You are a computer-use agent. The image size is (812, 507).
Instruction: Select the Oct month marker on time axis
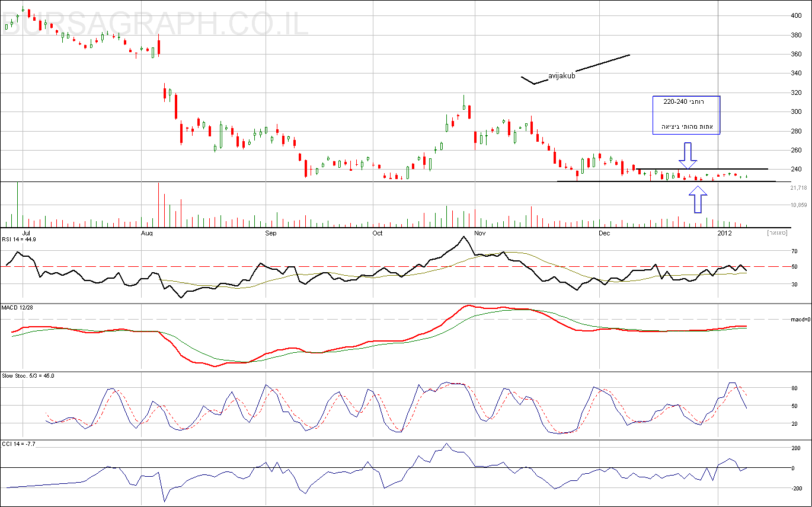click(x=377, y=233)
